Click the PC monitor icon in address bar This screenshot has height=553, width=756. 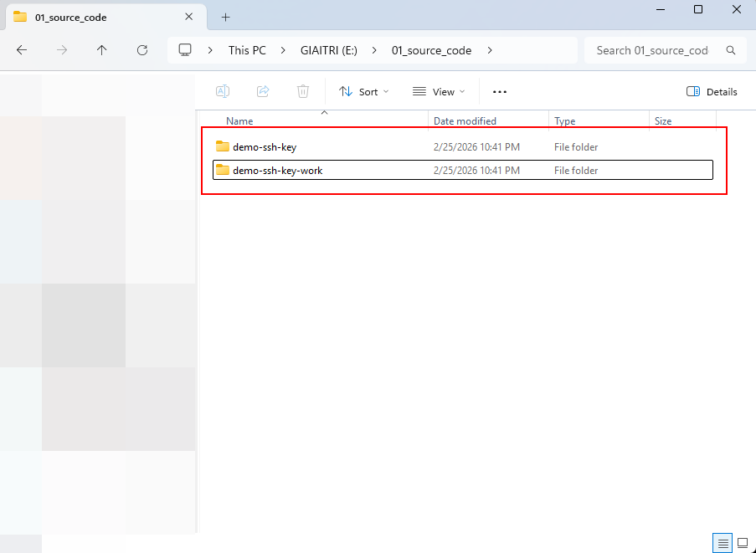pos(186,50)
